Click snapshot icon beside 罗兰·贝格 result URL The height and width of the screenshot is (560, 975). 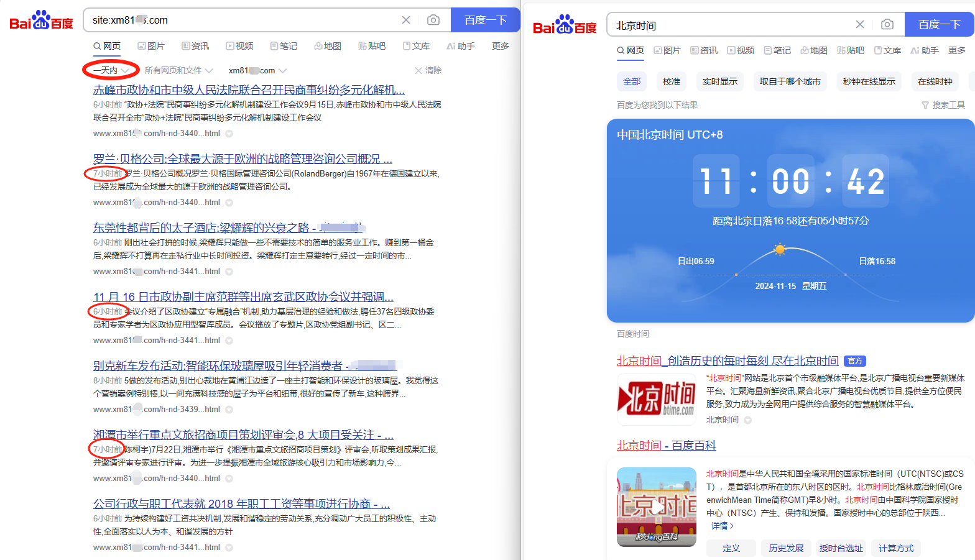(x=229, y=203)
